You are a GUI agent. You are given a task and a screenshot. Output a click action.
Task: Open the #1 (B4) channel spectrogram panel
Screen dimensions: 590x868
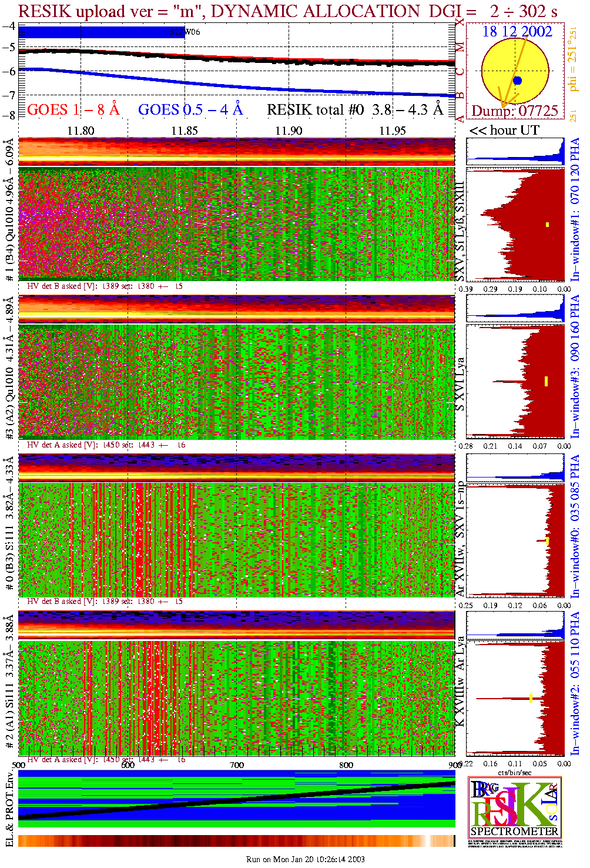tap(237, 223)
